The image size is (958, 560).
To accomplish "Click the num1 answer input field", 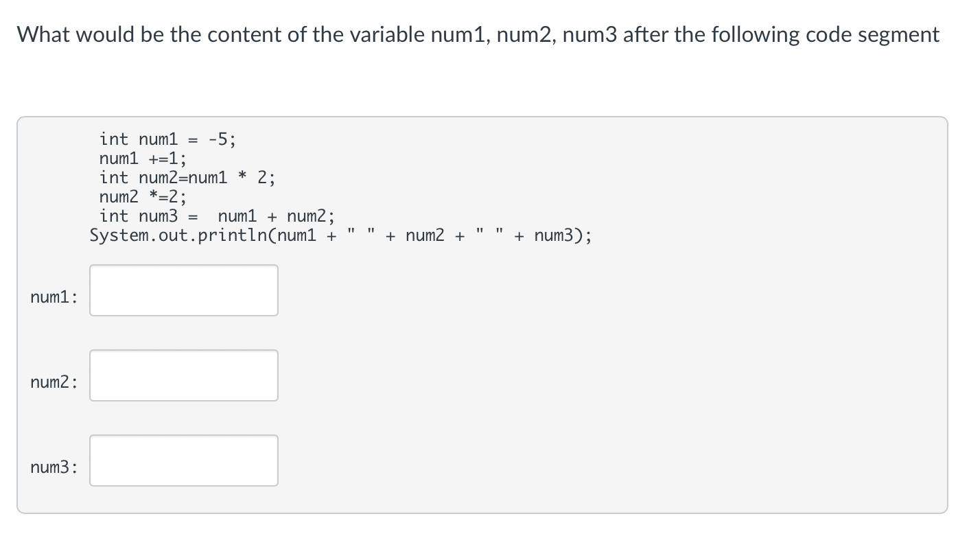I will [184, 290].
